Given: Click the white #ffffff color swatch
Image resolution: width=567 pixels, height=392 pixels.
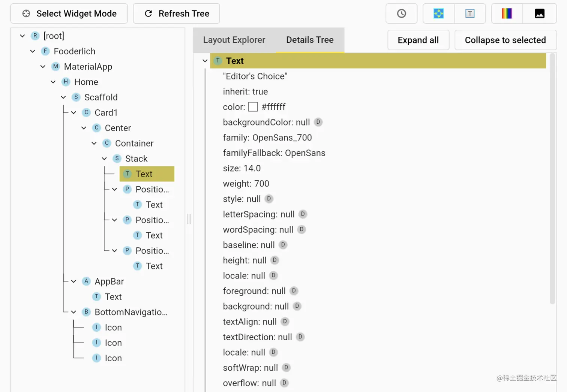Looking at the screenshot, I should [x=253, y=107].
